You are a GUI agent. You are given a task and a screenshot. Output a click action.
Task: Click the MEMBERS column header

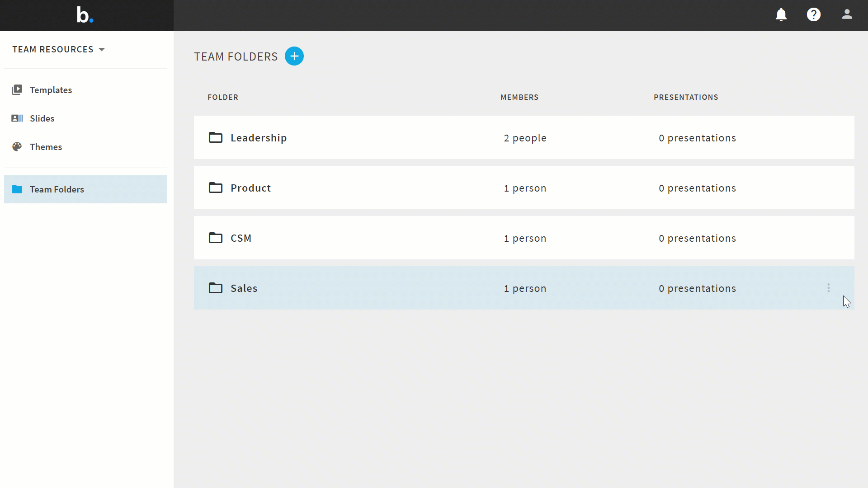coord(519,97)
